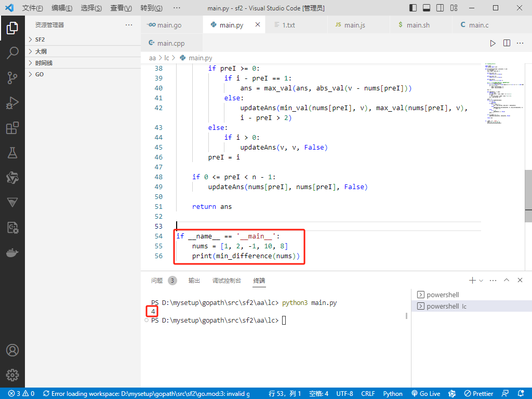532x399 pixels.
Task: Change indentation 空格: 4 setting
Action: pyautogui.click(x=319, y=394)
